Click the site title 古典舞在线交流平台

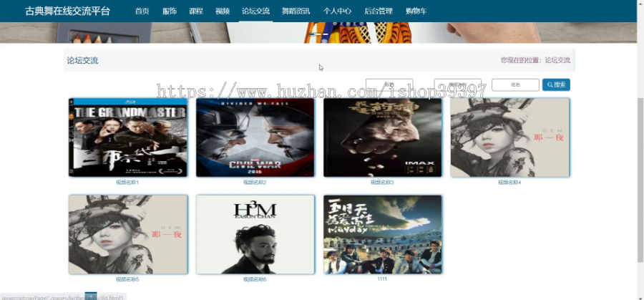(67, 11)
